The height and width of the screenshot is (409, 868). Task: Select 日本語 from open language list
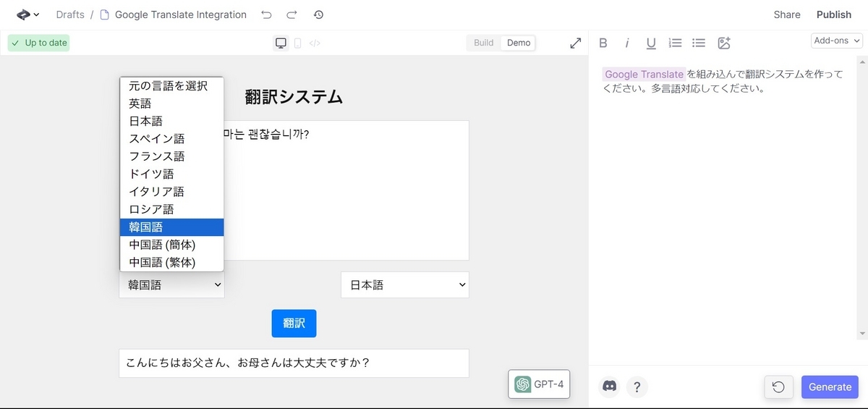172,121
